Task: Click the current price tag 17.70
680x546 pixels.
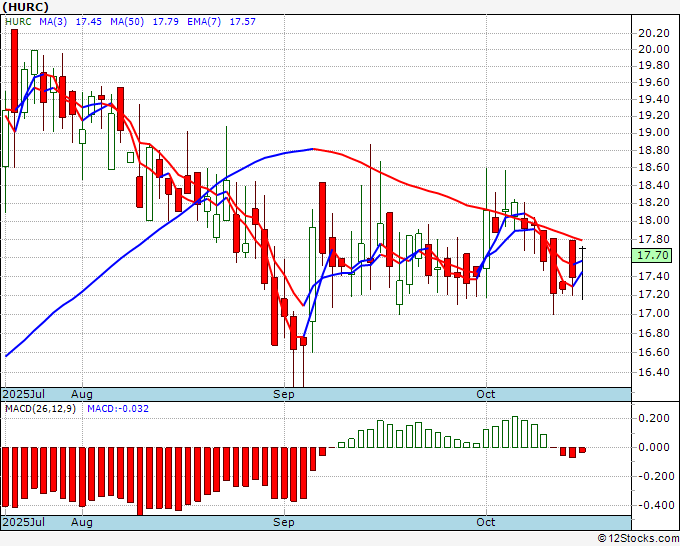Action: (652, 255)
